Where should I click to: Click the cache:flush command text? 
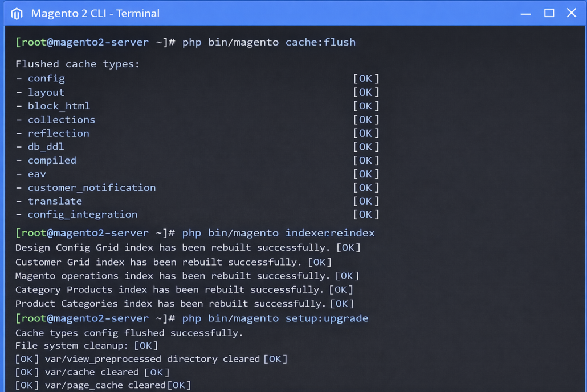point(320,42)
